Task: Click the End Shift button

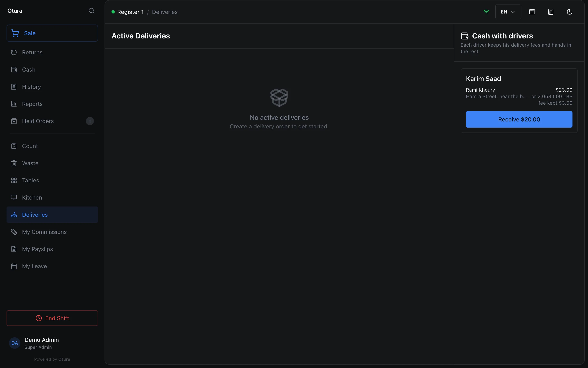Action: 52,318
